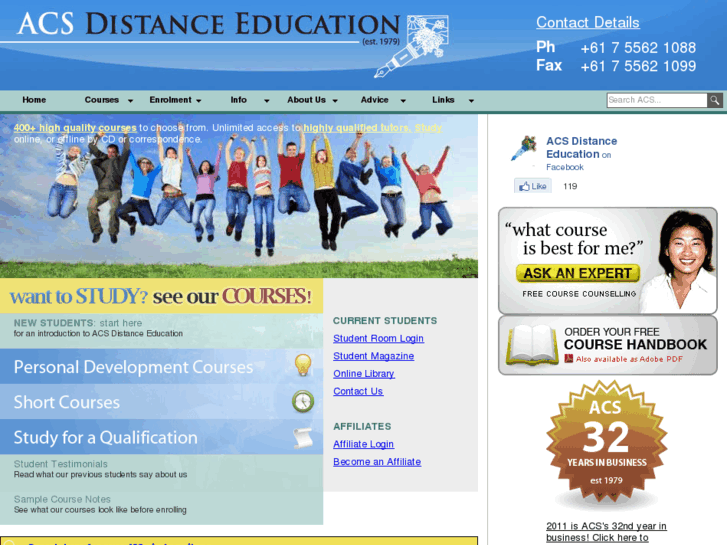Expand the Advice menu arrow

403,101
